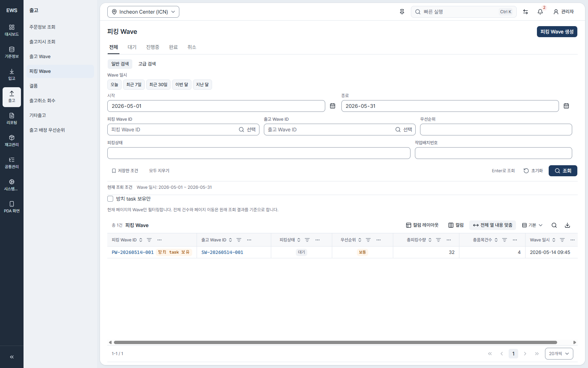Open the 관리자 user menu
Image resolution: width=588 pixels, height=368 pixels.
tap(563, 12)
